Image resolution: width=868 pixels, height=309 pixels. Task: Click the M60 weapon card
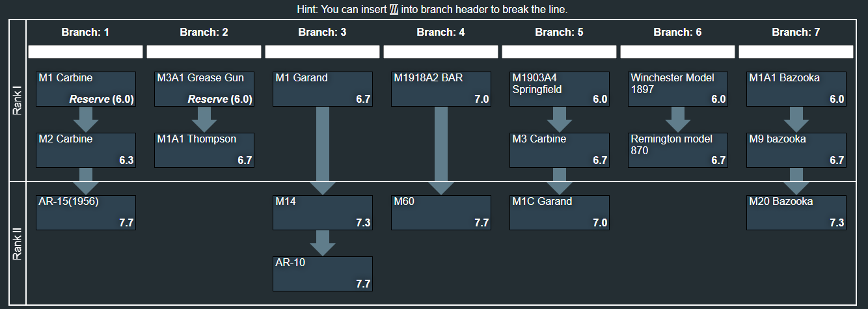tap(441, 213)
